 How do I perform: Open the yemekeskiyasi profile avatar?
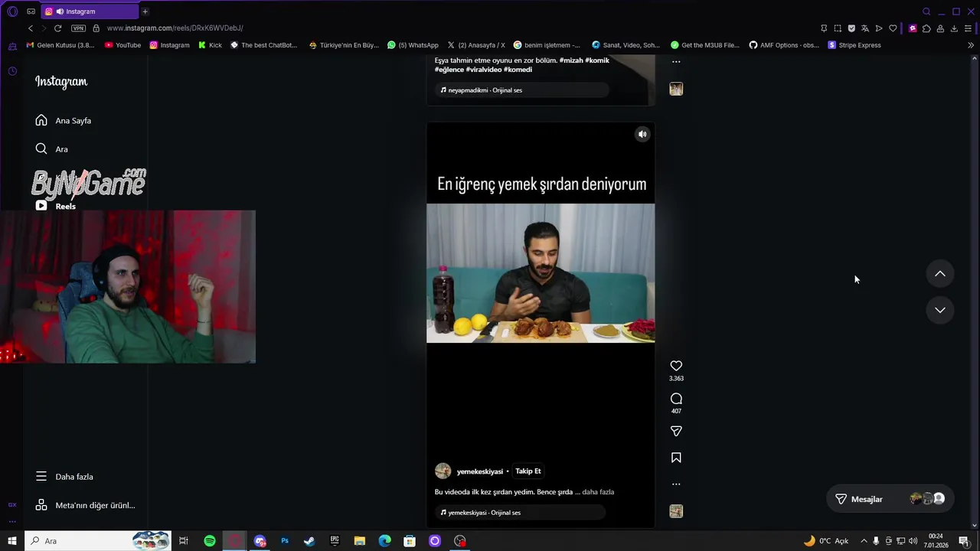coord(443,471)
